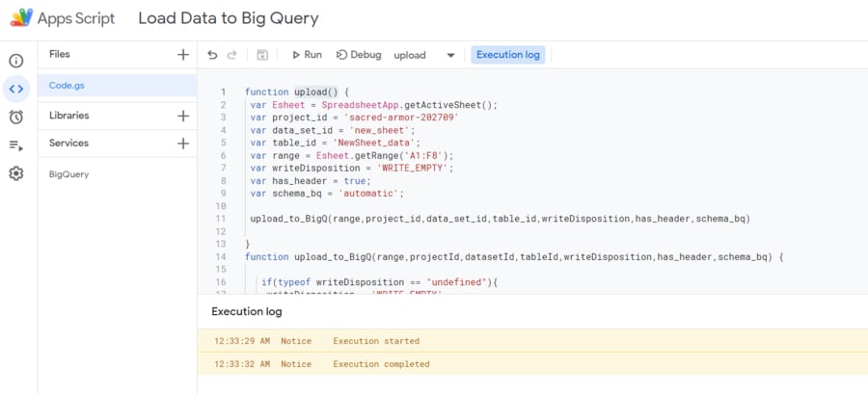The width and height of the screenshot is (868, 394).
Task: Click the 12:33:29 AM timestamp
Action: point(242,341)
